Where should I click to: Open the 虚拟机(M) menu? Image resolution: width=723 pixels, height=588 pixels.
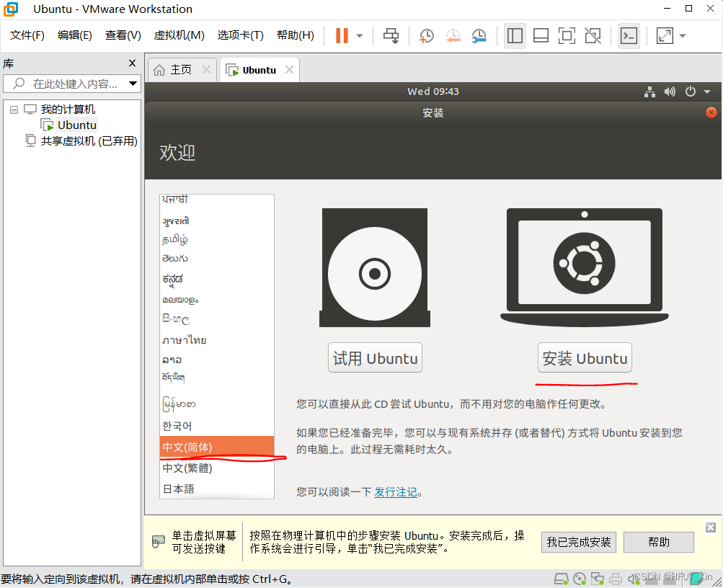(179, 35)
